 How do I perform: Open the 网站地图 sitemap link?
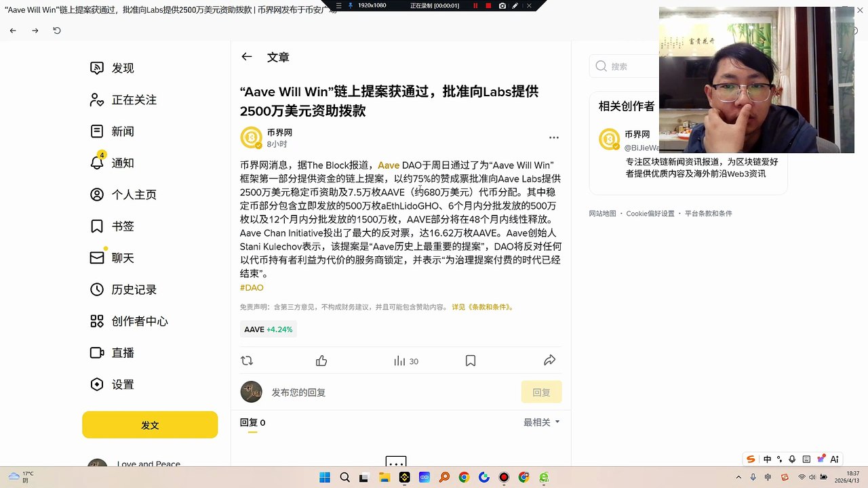[x=603, y=213]
